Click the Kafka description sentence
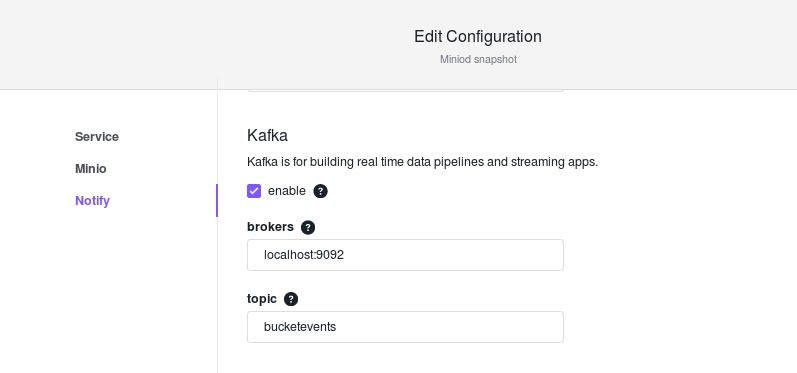This screenshot has width=797, height=373. coord(422,162)
